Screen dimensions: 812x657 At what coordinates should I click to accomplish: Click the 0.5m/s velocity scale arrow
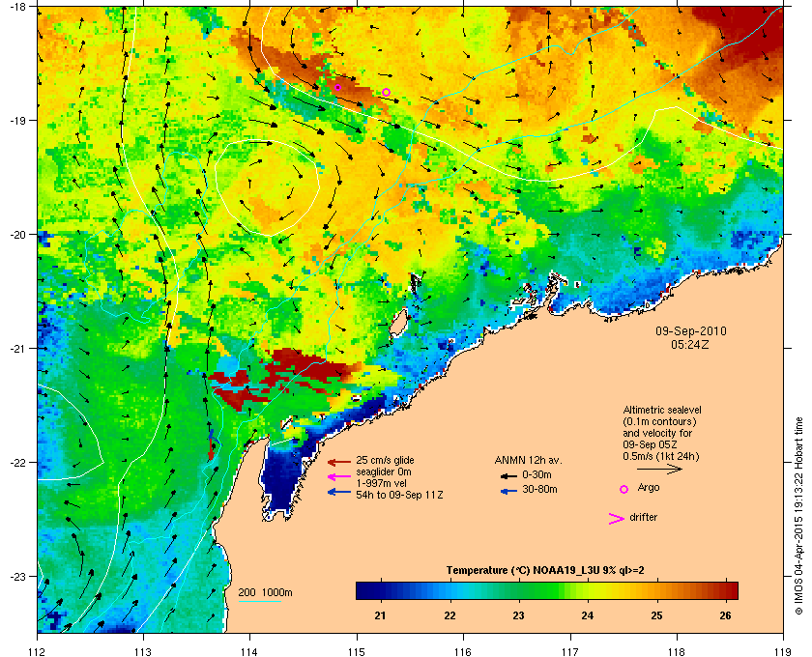click(659, 469)
